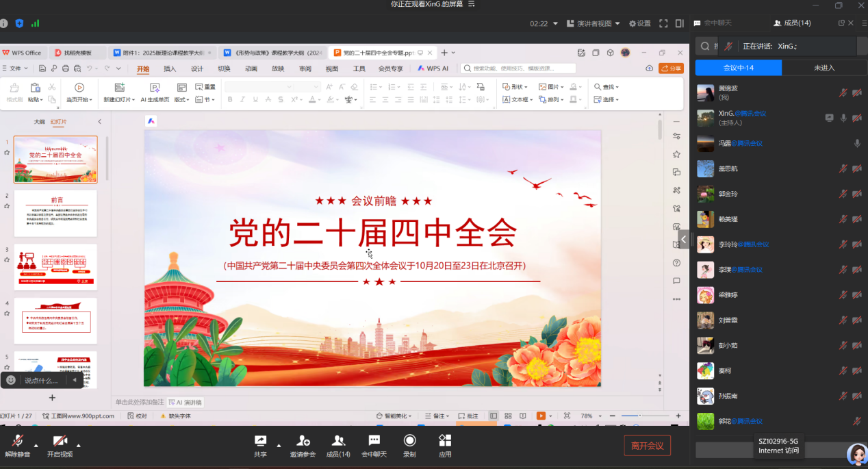Open the 成员(14) members button in bottom toolbar
Screen dimensions: 868x469
click(338, 446)
